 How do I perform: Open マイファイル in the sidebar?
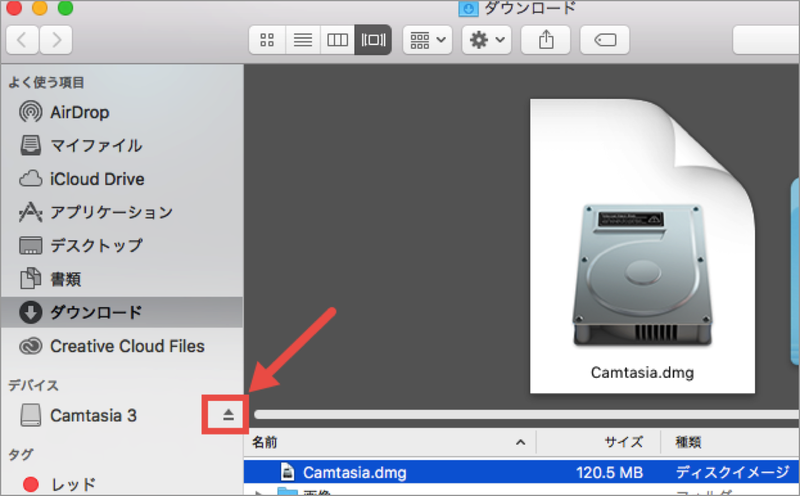click(121, 145)
